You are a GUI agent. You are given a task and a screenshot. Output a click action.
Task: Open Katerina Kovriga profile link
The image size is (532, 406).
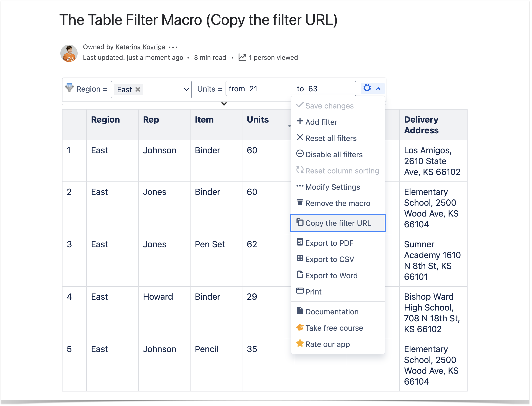point(140,47)
